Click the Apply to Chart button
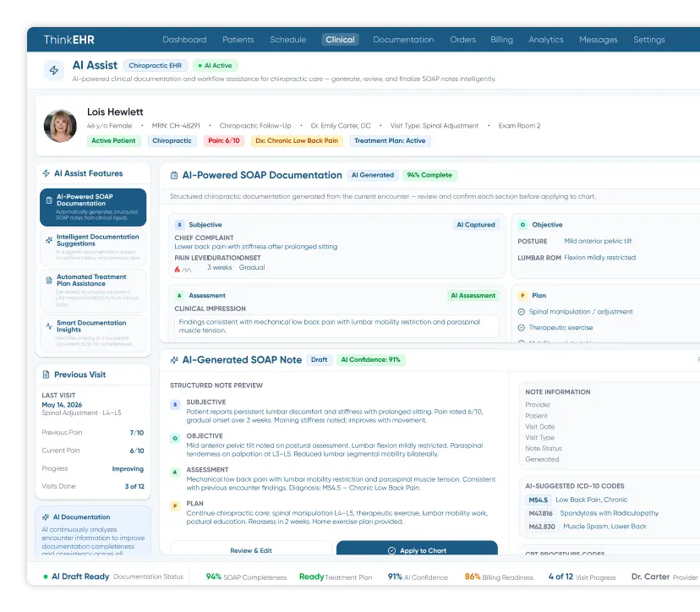The image size is (700, 612). (417, 549)
